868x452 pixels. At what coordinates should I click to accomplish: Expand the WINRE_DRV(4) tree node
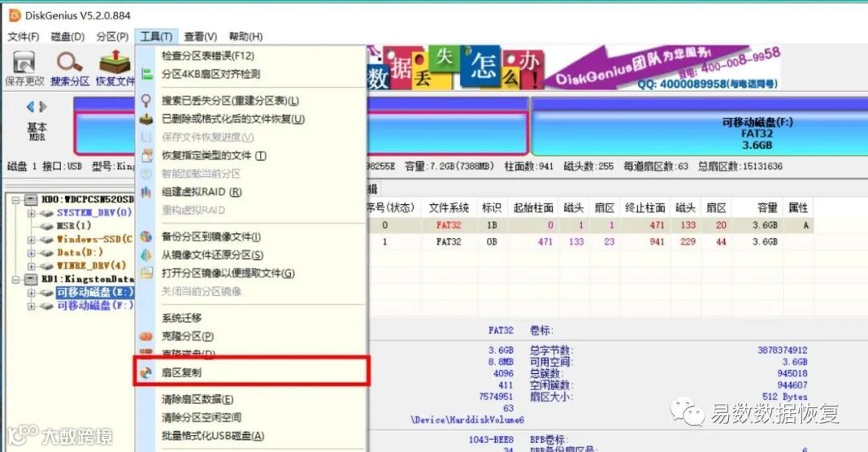pyautogui.click(x=31, y=266)
